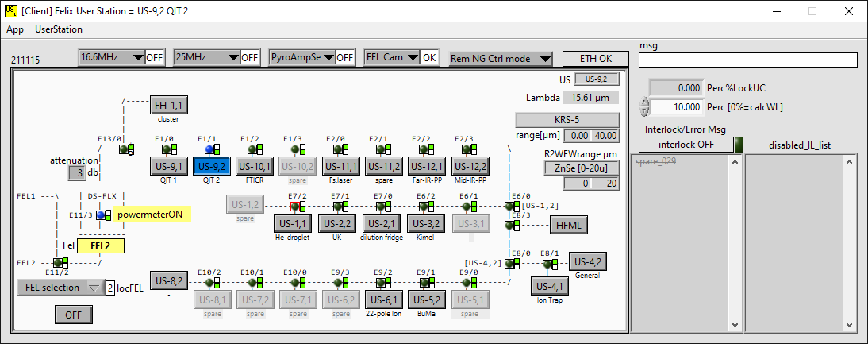Click the Perc stepper arrows
868x344 pixels.
click(x=644, y=106)
